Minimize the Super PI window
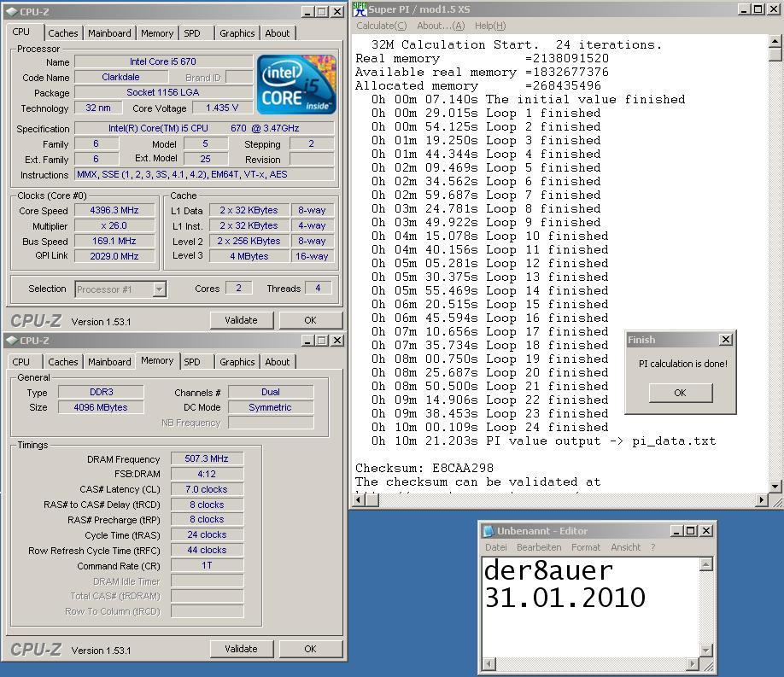The width and height of the screenshot is (784, 677). pos(744,9)
